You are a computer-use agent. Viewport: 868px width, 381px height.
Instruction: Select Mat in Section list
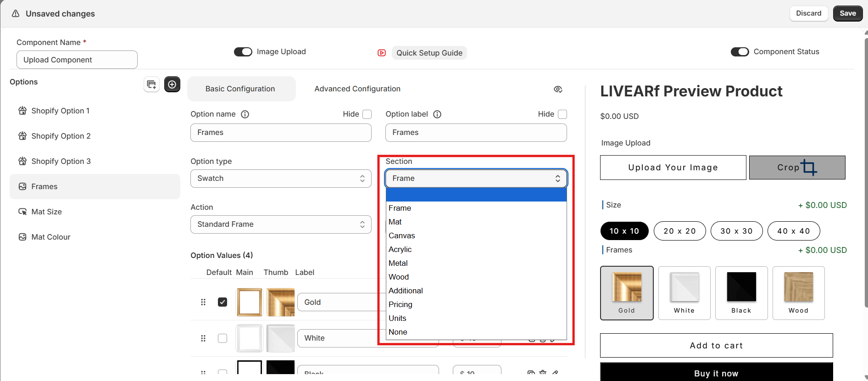476,222
